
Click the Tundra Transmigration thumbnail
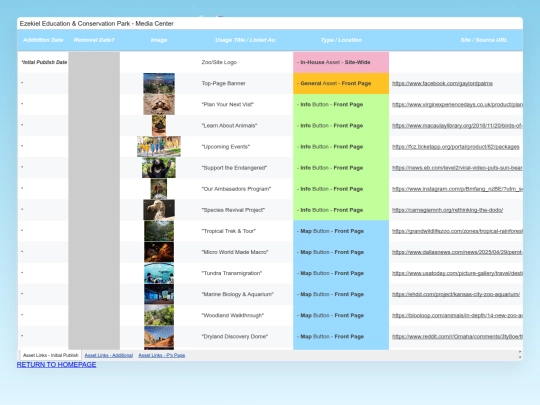(x=159, y=273)
